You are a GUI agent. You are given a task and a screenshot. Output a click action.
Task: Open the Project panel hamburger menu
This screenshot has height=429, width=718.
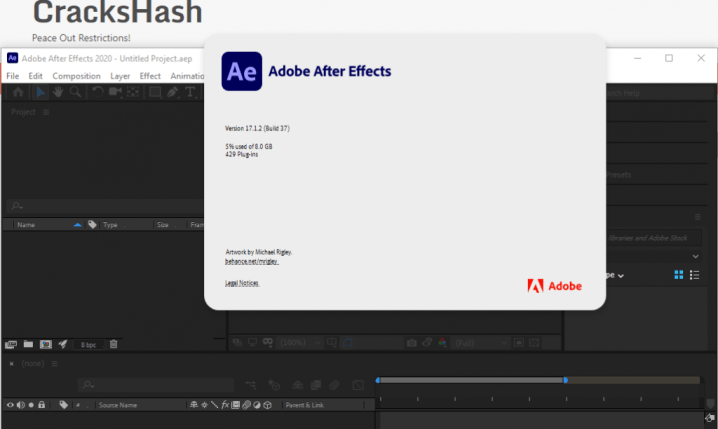point(46,112)
